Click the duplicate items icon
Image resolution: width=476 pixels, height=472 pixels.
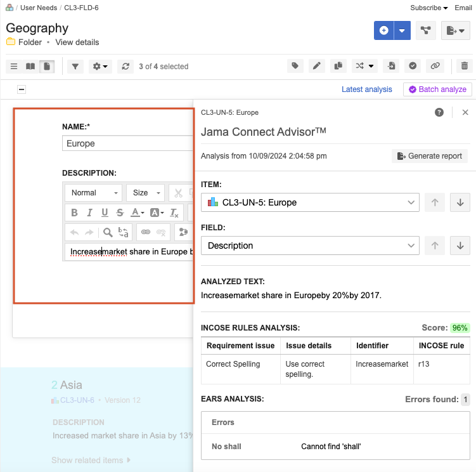pyautogui.click(x=338, y=66)
